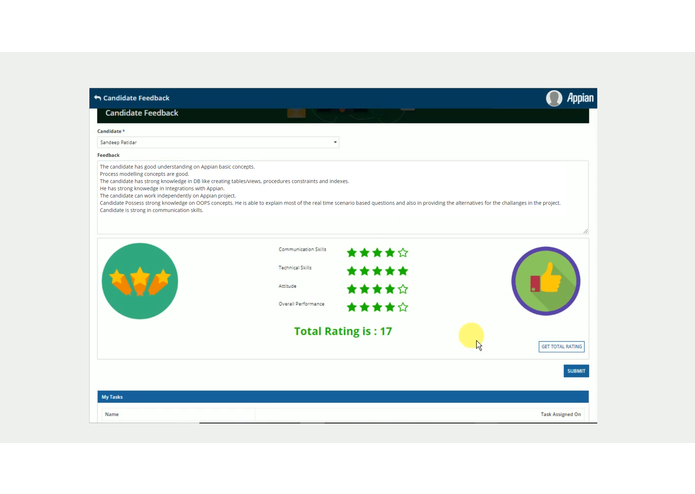This screenshot has width=695, height=494.
Task: Set Technical Skills to three stars
Action: pyautogui.click(x=377, y=271)
